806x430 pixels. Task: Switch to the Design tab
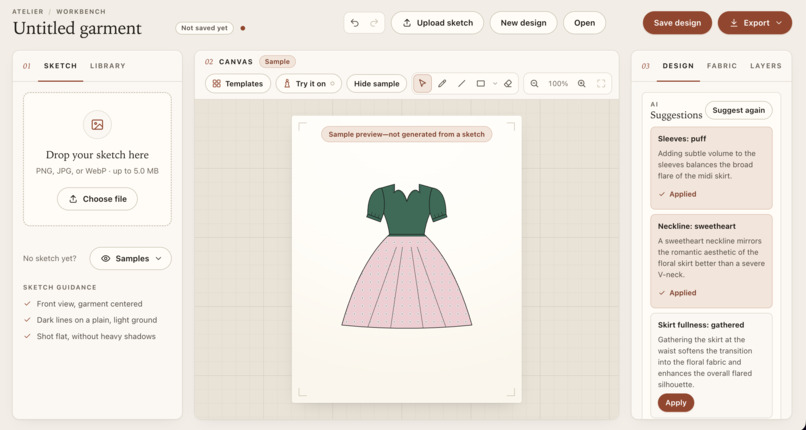(x=678, y=66)
